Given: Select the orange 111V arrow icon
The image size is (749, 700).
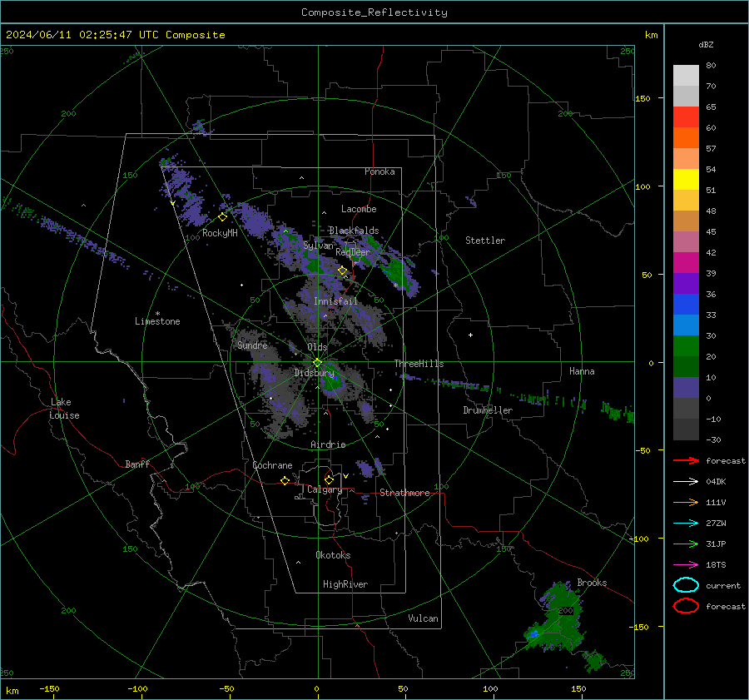Looking at the screenshot, I should 686,502.
